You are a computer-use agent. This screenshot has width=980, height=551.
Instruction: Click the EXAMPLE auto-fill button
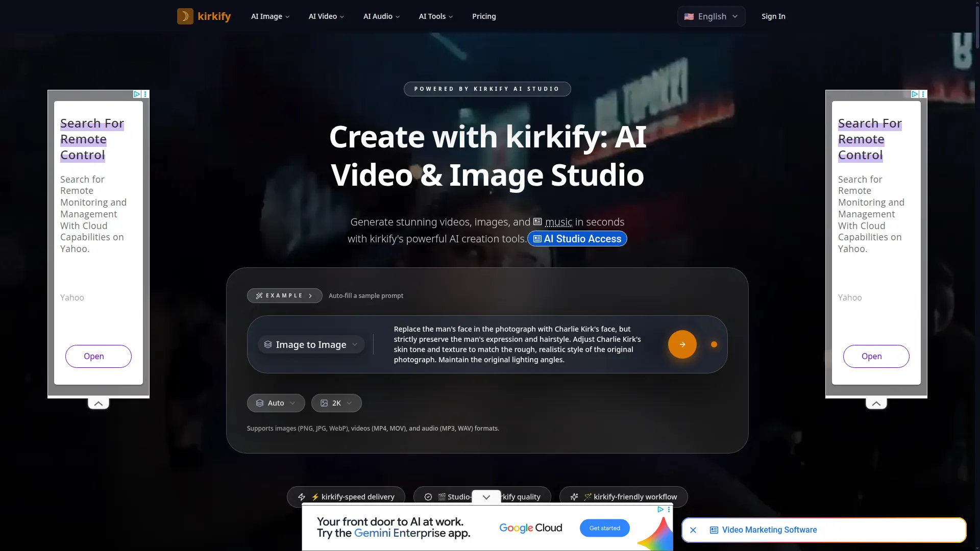click(x=284, y=295)
